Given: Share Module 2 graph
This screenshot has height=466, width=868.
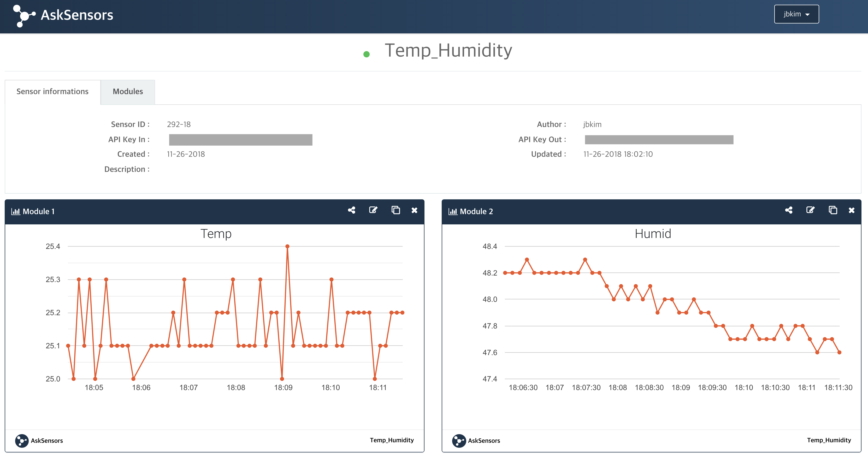Looking at the screenshot, I should coord(788,211).
